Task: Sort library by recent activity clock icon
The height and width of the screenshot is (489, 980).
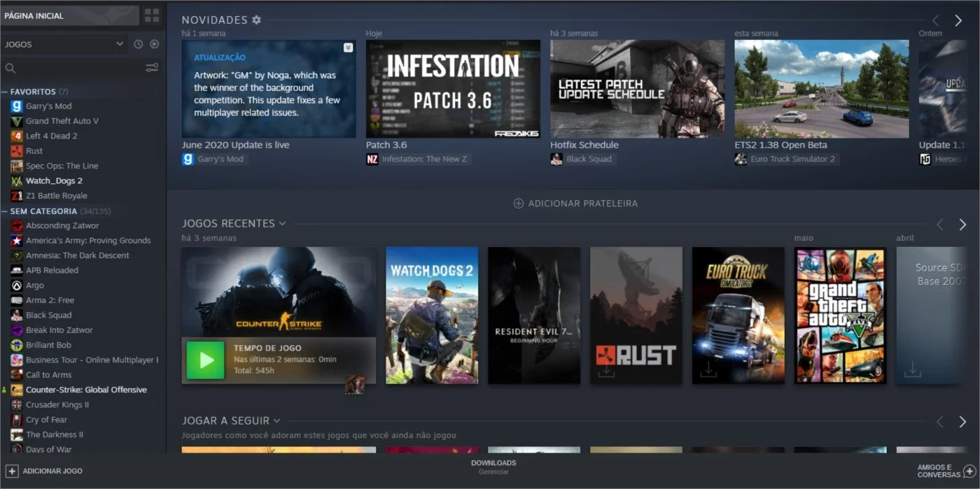Action: pyautogui.click(x=139, y=44)
